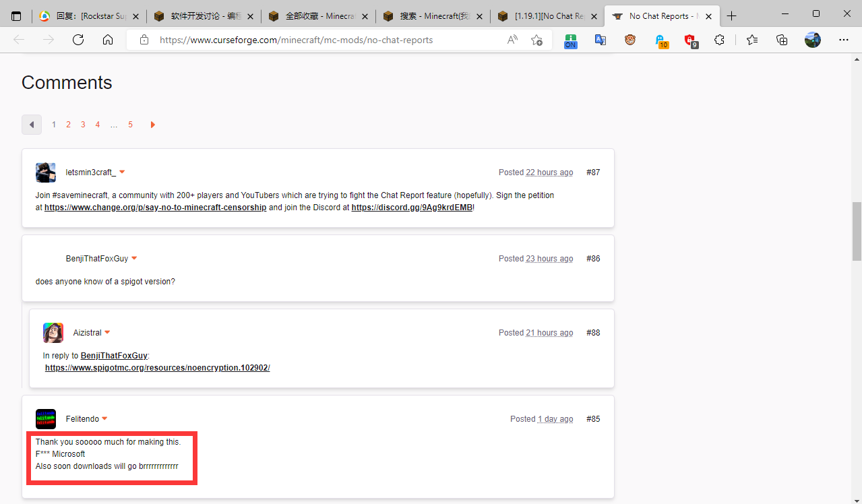Add this page to favorites (star icon)

(x=536, y=40)
